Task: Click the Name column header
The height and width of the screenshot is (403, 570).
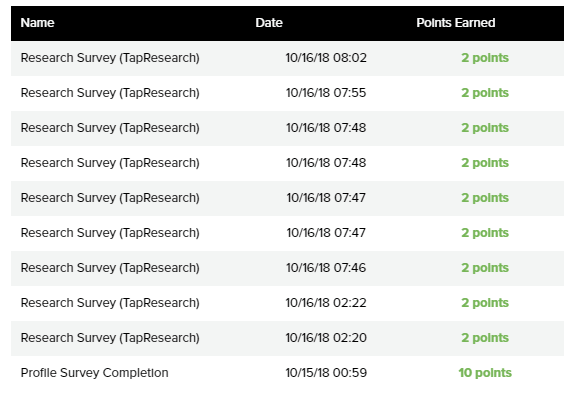Action: [37, 23]
